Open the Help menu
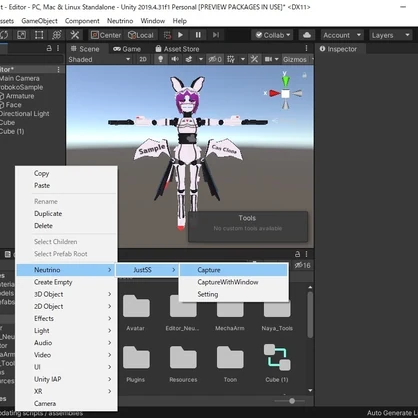Viewport: 418px width, 418px height. (180, 21)
